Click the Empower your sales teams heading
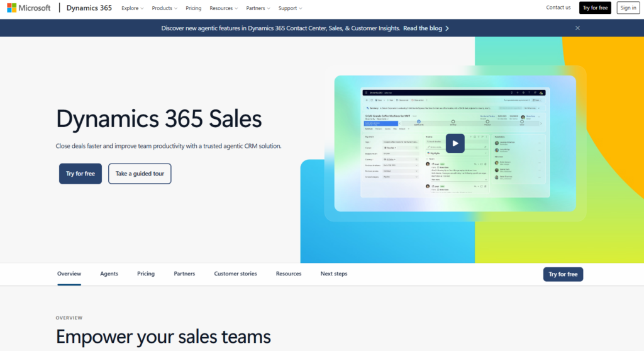Screen dimensions: 644x351 [x=163, y=337]
